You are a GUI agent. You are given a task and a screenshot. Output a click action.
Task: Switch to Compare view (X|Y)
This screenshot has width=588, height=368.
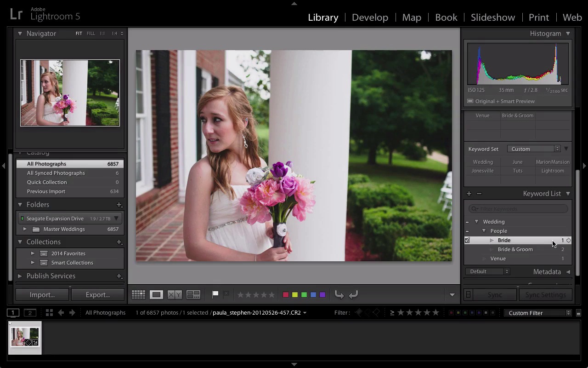point(175,295)
